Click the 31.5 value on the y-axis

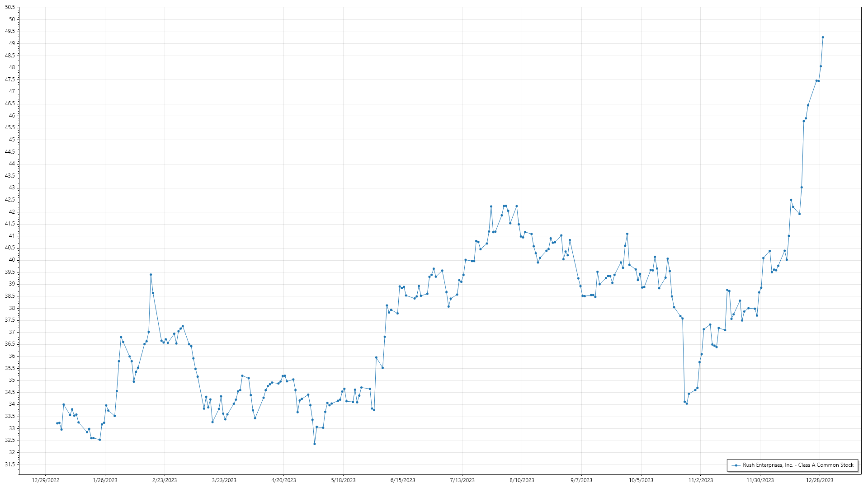[x=10, y=465]
